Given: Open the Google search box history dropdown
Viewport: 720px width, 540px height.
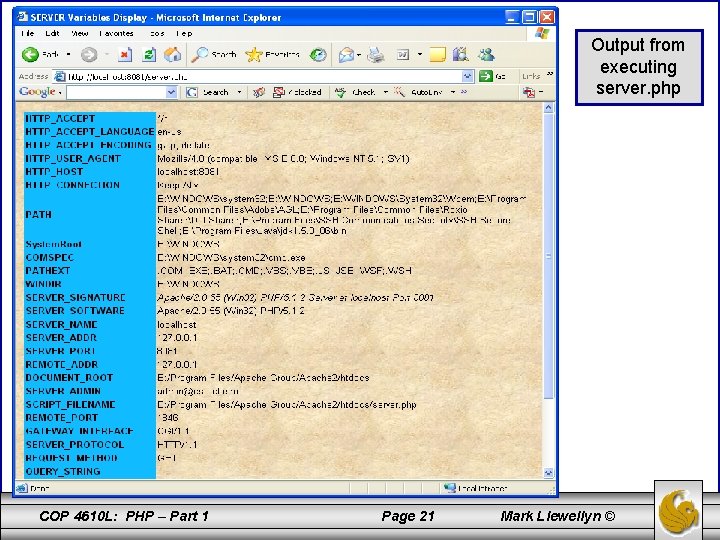Looking at the screenshot, I should (x=171, y=92).
